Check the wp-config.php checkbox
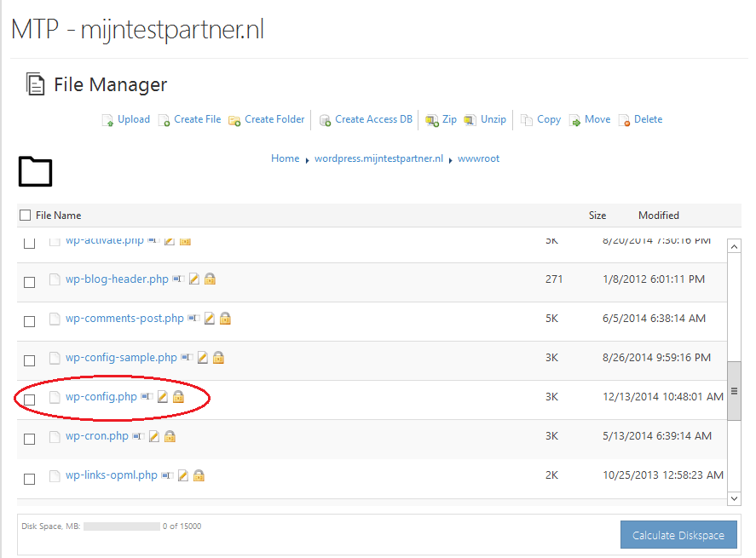This screenshot has width=756, height=558. [30, 400]
